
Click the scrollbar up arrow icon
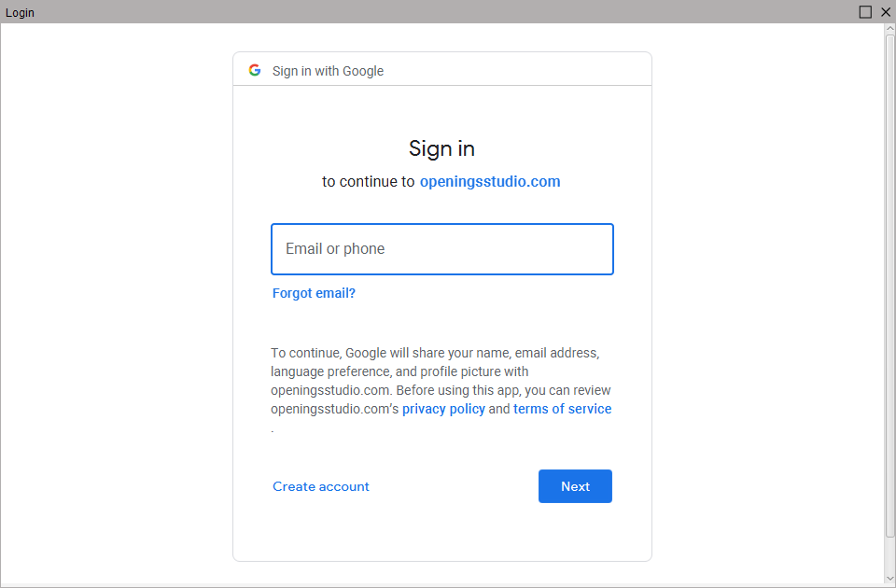click(888, 27)
